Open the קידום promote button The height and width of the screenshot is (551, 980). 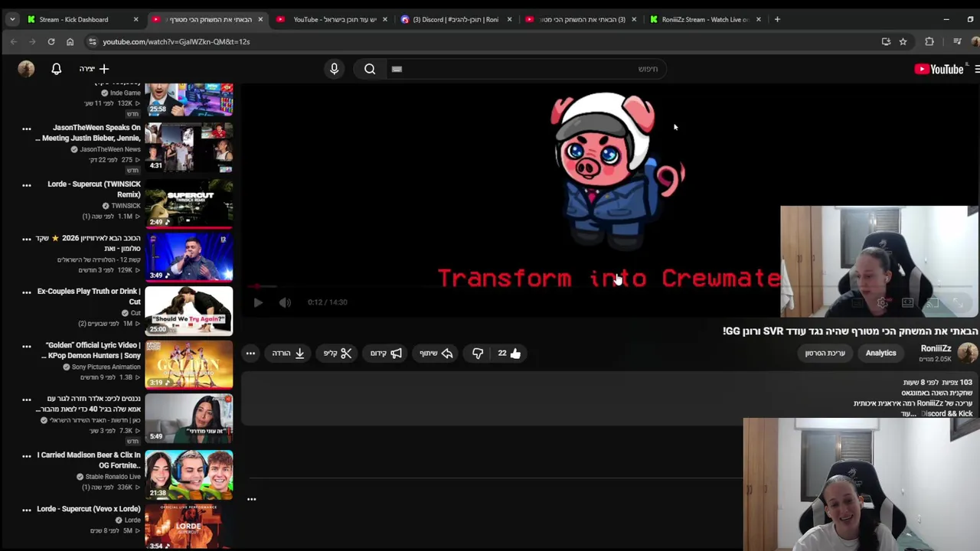(x=387, y=353)
